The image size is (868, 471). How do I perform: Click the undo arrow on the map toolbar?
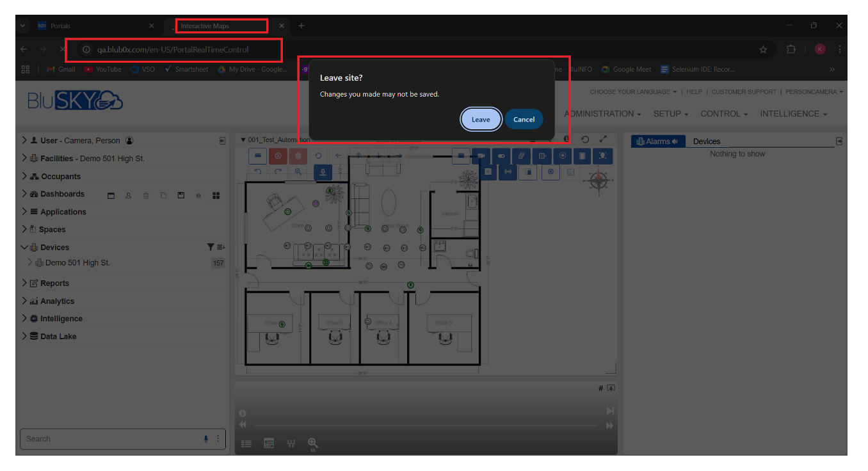258,172
